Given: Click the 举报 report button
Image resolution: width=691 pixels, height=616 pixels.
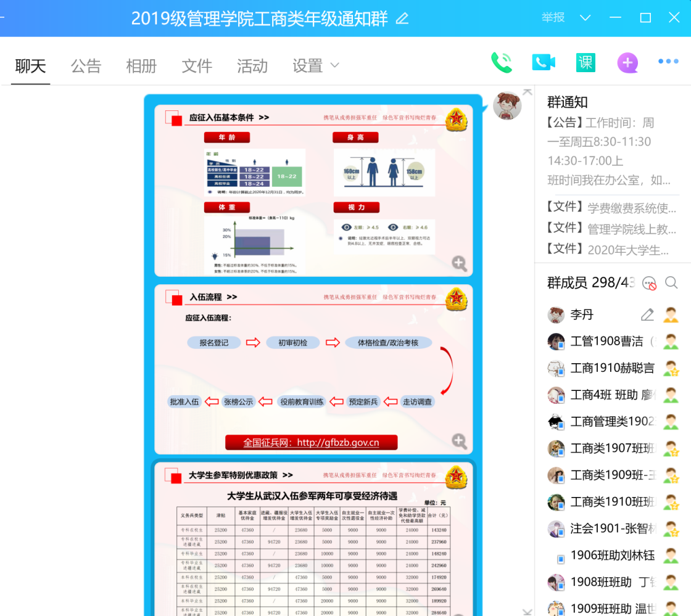Looking at the screenshot, I should [553, 18].
